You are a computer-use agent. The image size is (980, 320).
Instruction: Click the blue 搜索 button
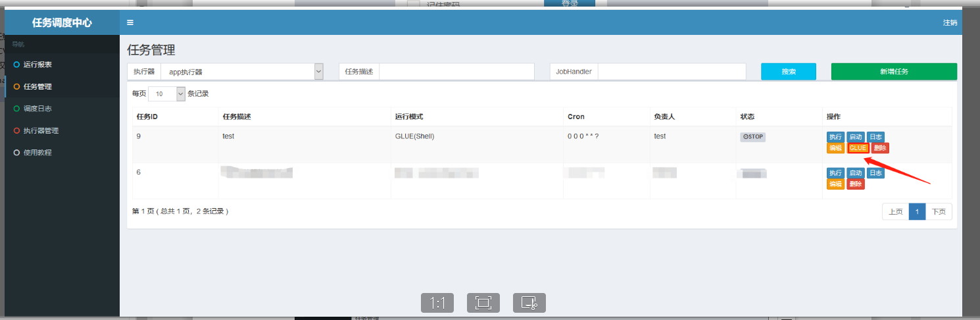click(x=789, y=71)
